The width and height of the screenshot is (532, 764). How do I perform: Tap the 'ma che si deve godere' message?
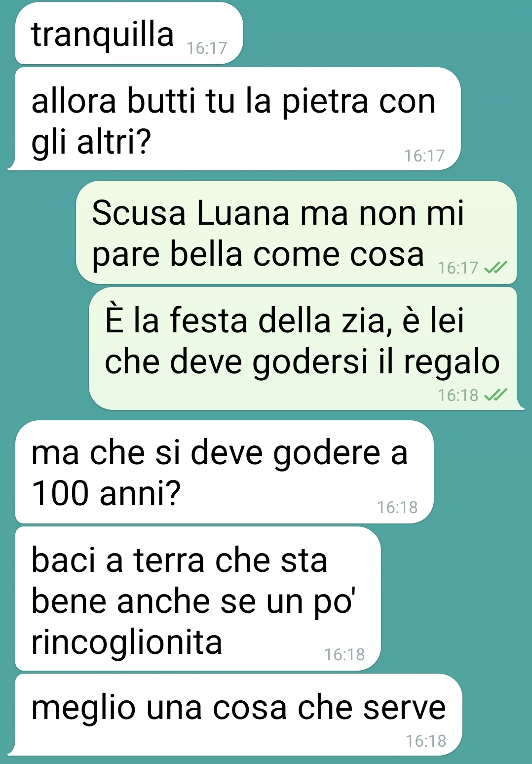pyautogui.click(x=225, y=472)
